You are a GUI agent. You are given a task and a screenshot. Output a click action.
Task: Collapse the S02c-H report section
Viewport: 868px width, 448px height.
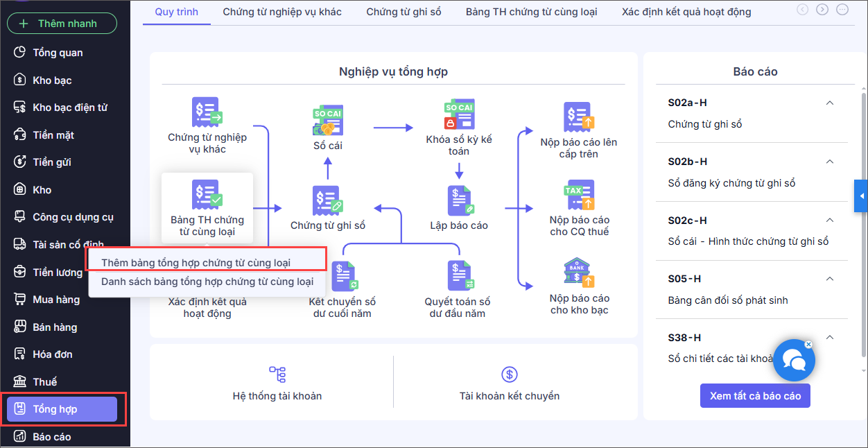[x=829, y=220]
